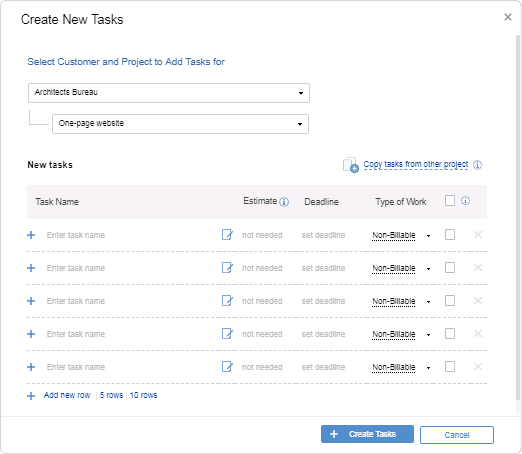The width and height of the screenshot is (522, 454).
Task: Open the Non-Billable dropdown in the second row
Action: (x=401, y=268)
